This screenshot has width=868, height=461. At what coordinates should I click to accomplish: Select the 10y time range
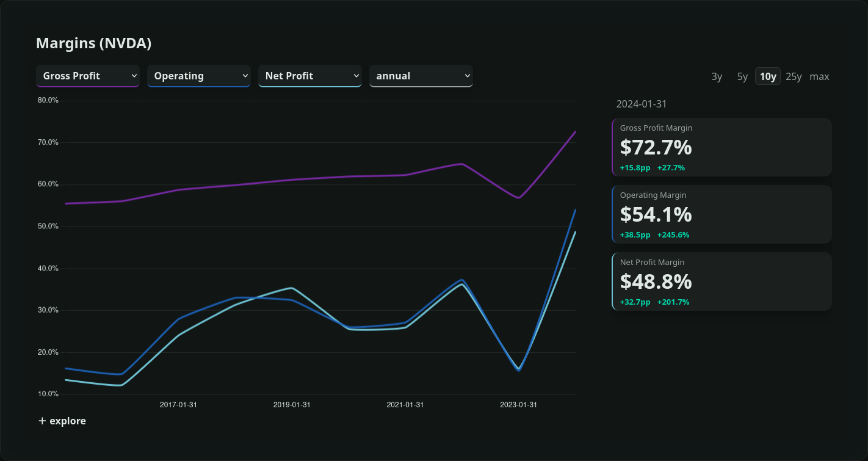[768, 76]
